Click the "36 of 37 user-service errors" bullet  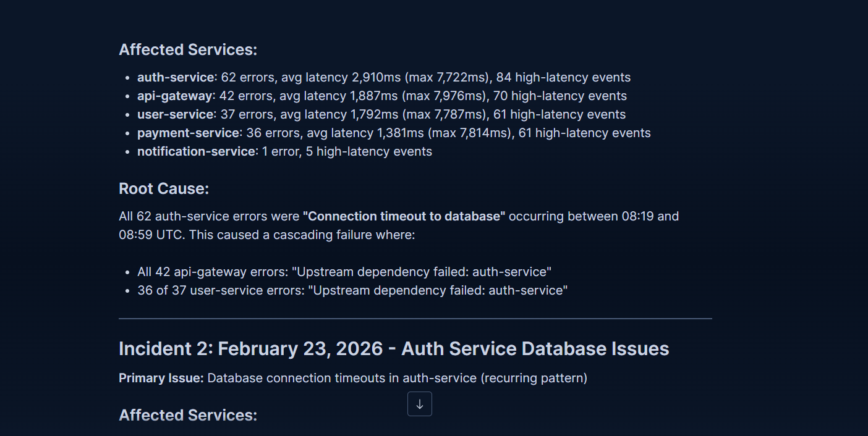coord(352,290)
